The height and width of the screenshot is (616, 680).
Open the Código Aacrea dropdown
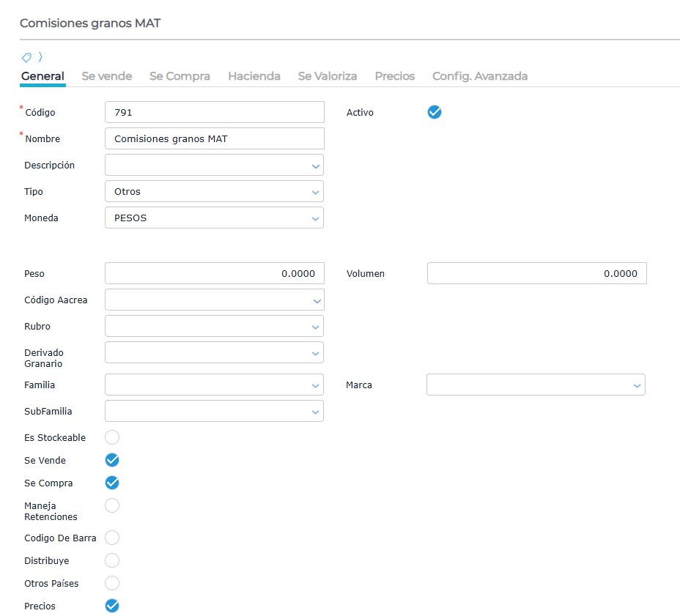(214, 300)
